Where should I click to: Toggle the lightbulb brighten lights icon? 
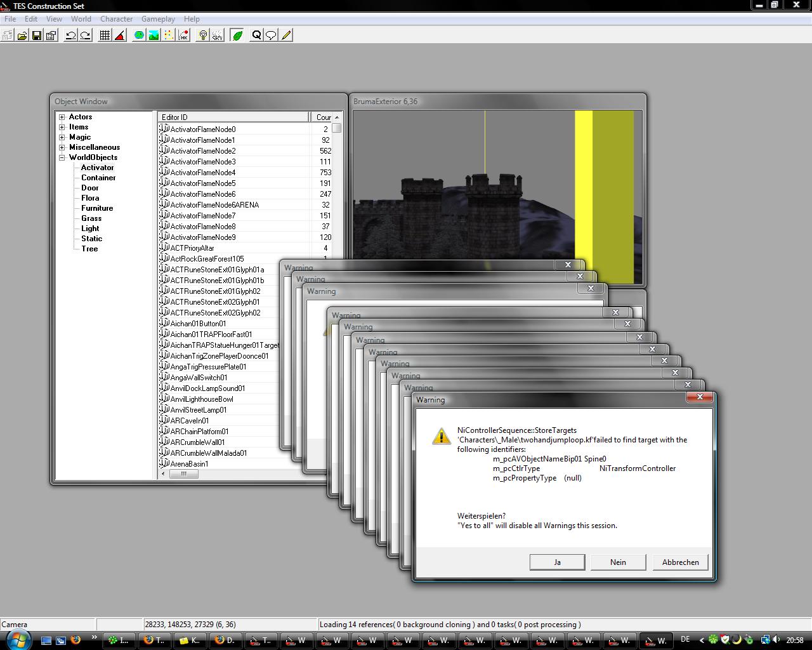pyautogui.click(x=203, y=36)
